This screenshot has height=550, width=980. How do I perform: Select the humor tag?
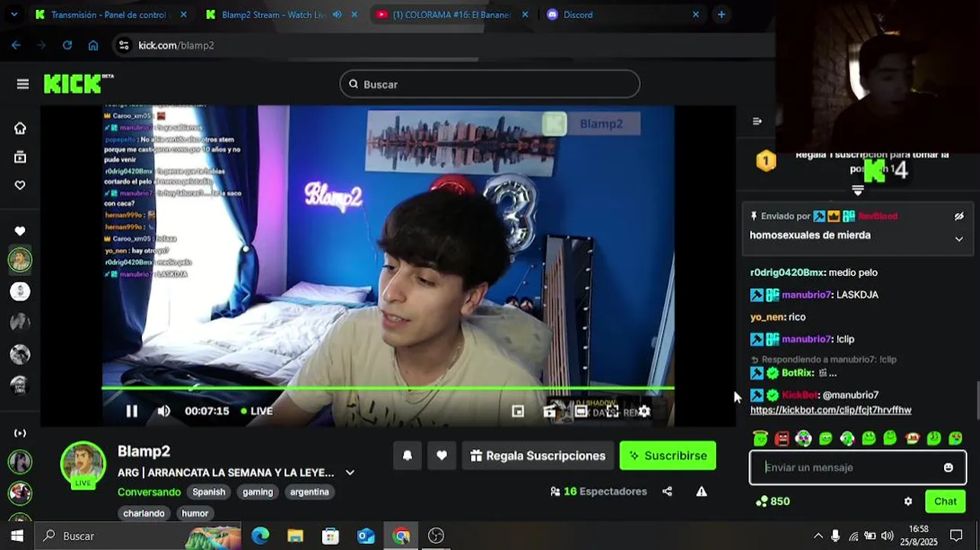[195, 513]
